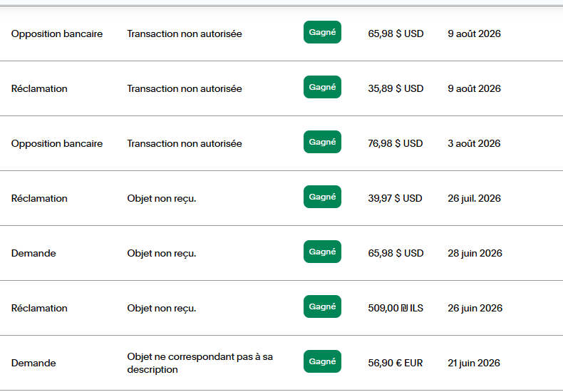Screen dimensions: 563x392
Task: Click the Gagné badge for 35,89 $ USD
Action: [x=322, y=87]
